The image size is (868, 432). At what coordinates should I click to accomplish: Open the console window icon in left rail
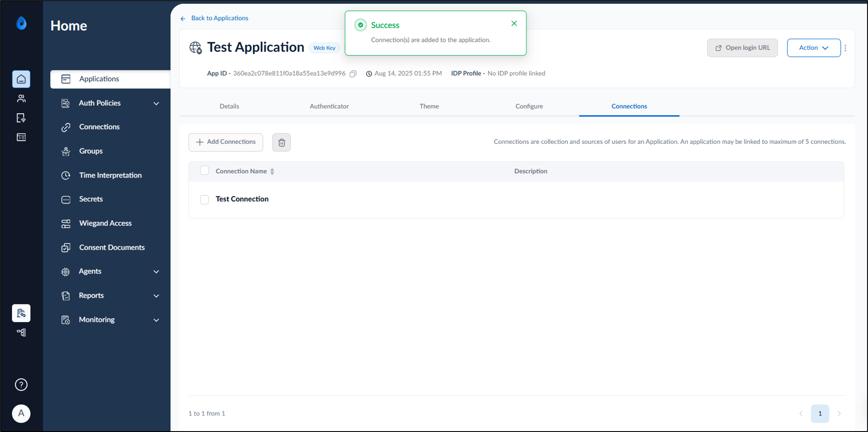tap(21, 137)
